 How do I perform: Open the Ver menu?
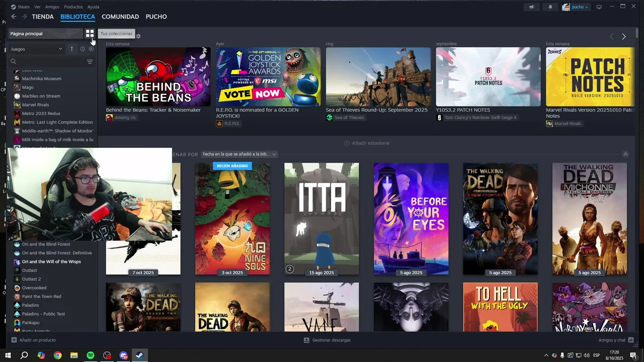click(37, 7)
